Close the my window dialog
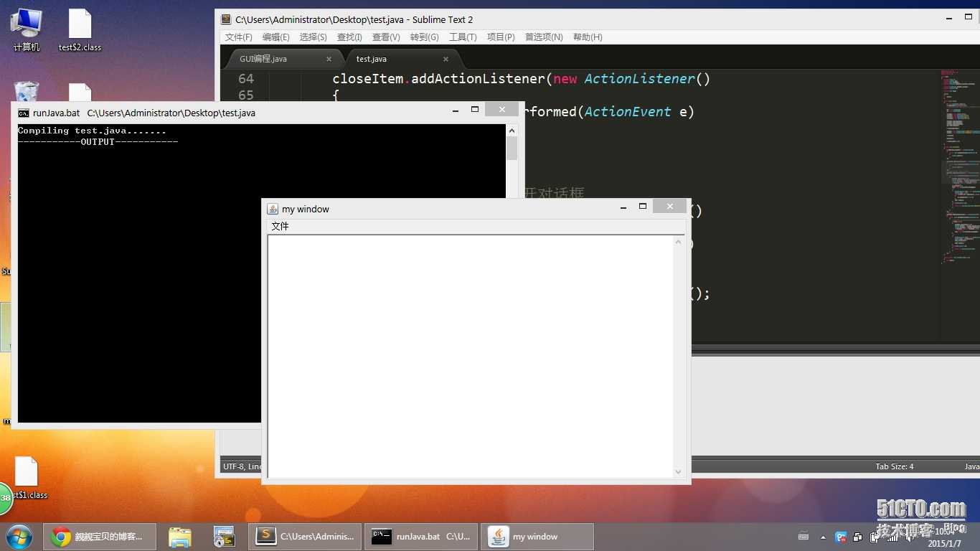Screen dimensions: 980x551 tap(669, 207)
